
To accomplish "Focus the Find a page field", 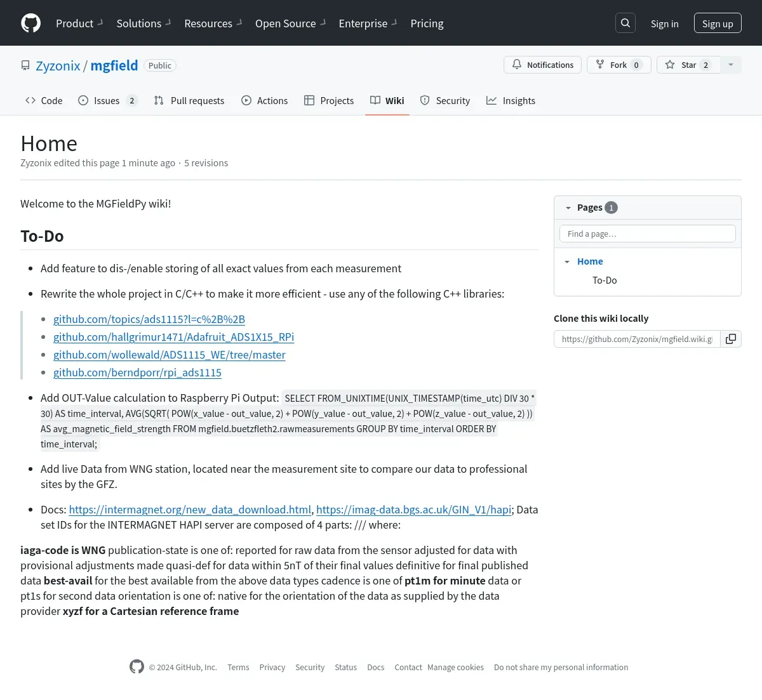I will [648, 234].
